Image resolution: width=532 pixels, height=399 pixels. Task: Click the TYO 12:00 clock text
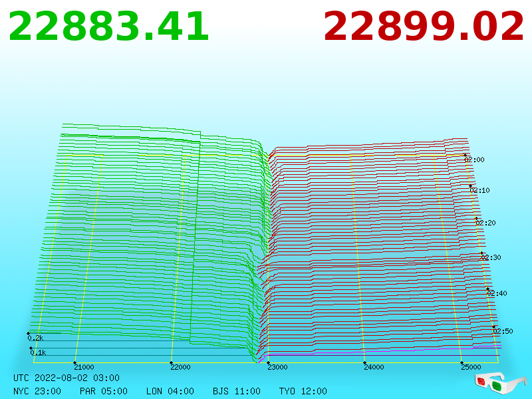(x=303, y=391)
